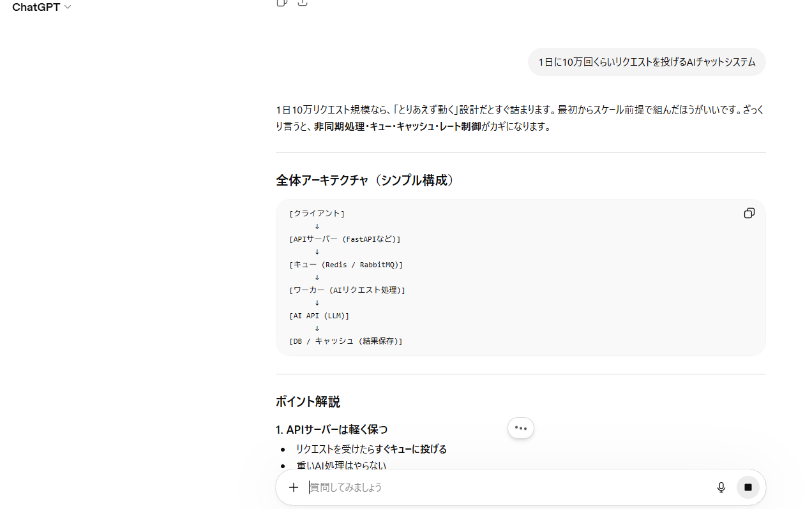Click the code line [APIサーバー (FastAPIなど)]
The height and width of the screenshot is (509, 812).
tap(345, 239)
